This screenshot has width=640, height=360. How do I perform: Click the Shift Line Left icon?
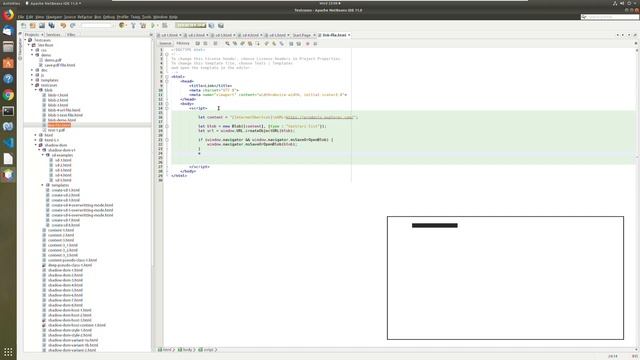pyautogui.click(x=291, y=43)
